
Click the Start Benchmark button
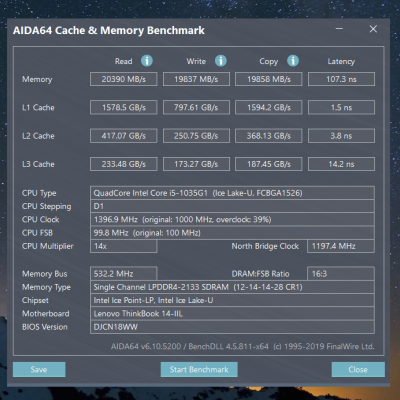pyautogui.click(x=199, y=369)
